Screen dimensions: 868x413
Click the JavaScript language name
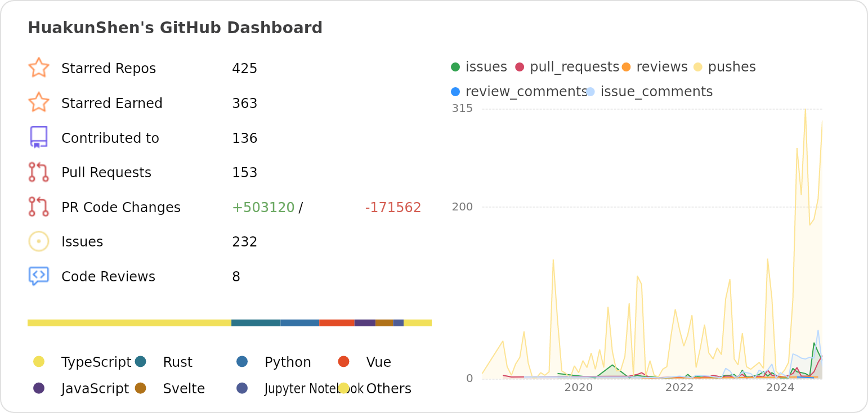coord(95,389)
